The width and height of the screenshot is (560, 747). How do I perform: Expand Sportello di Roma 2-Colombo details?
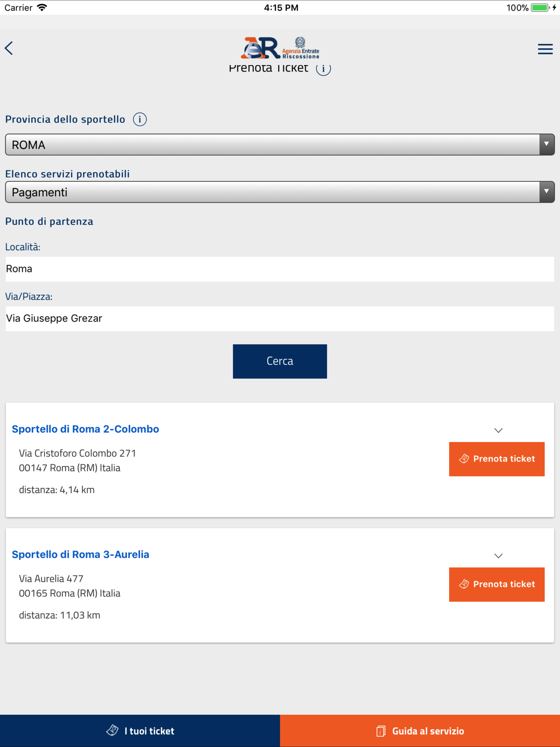coord(498,430)
